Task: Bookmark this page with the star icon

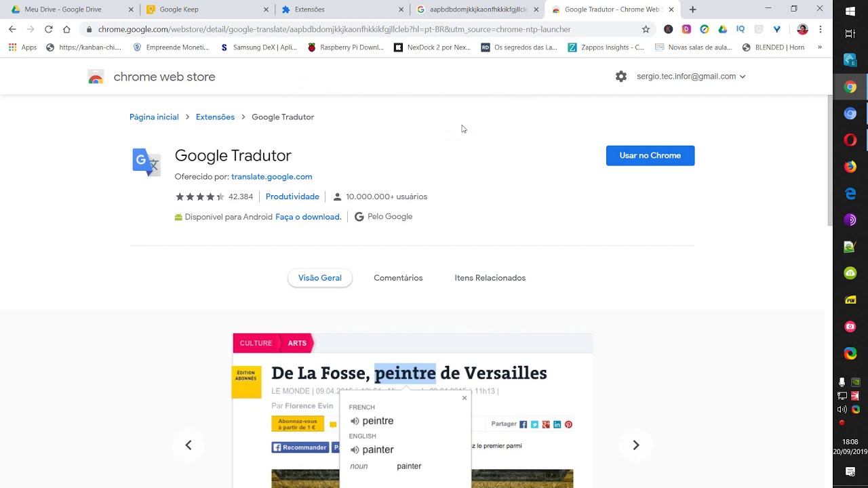Action: tap(646, 29)
